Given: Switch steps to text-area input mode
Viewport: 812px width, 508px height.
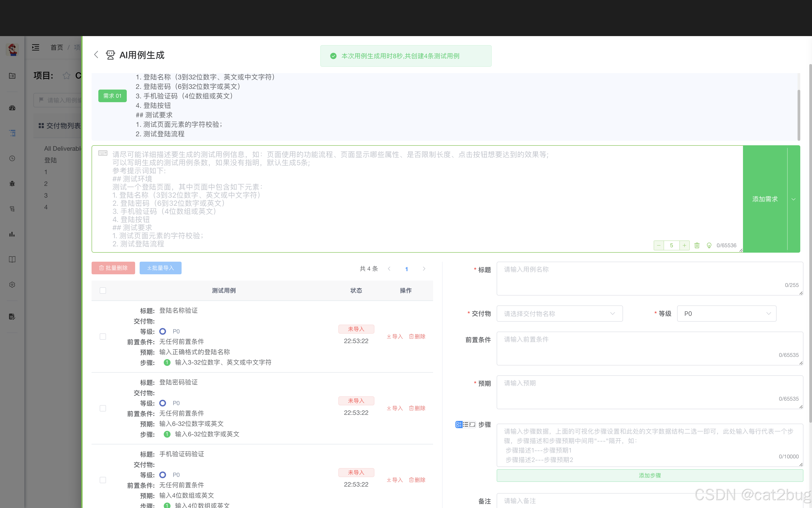Looking at the screenshot, I should pos(472,424).
